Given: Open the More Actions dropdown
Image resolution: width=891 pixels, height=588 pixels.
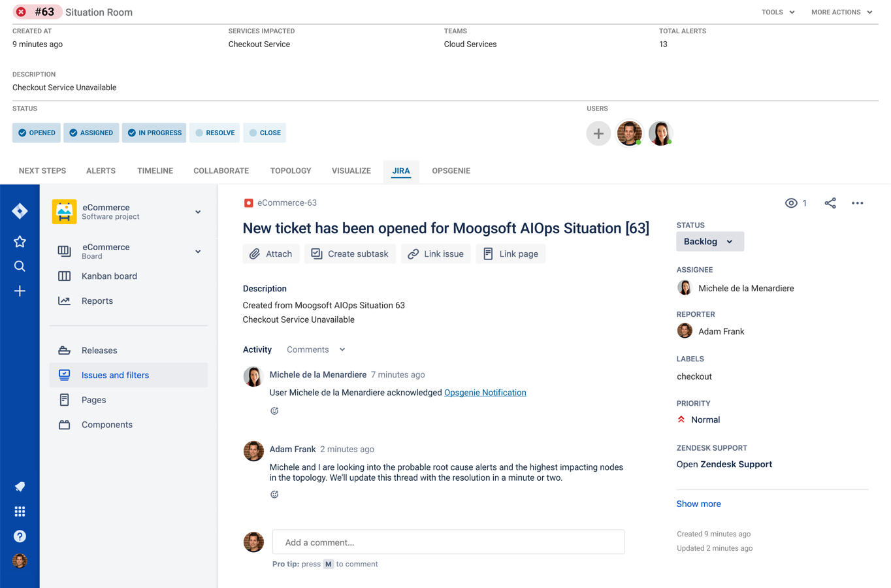Looking at the screenshot, I should tap(841, 12).
